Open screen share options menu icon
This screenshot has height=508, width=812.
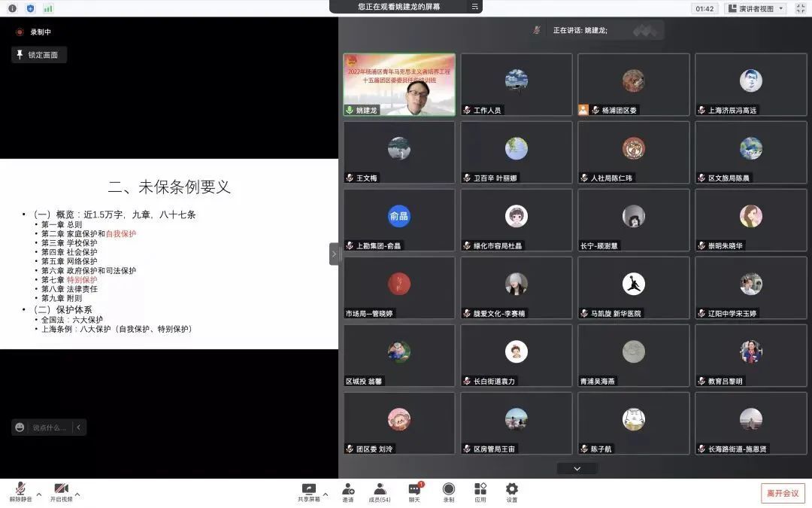(474, 7)
